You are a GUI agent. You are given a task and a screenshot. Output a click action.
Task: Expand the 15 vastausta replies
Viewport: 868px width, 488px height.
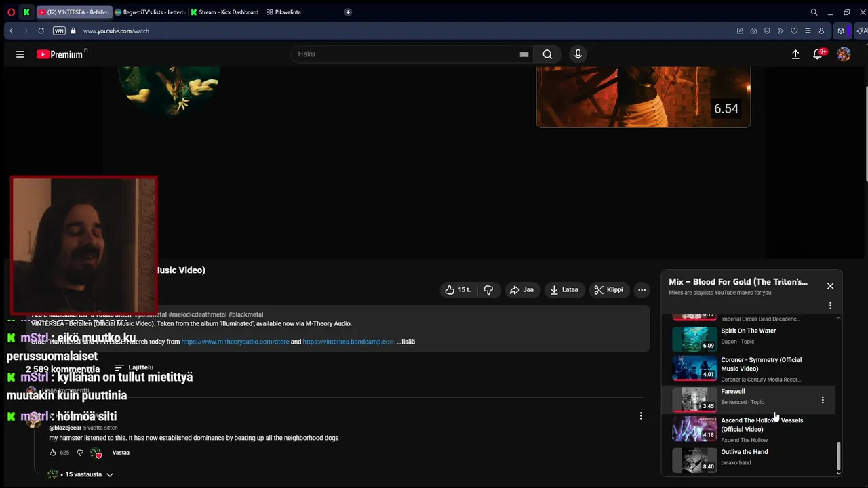80,474
